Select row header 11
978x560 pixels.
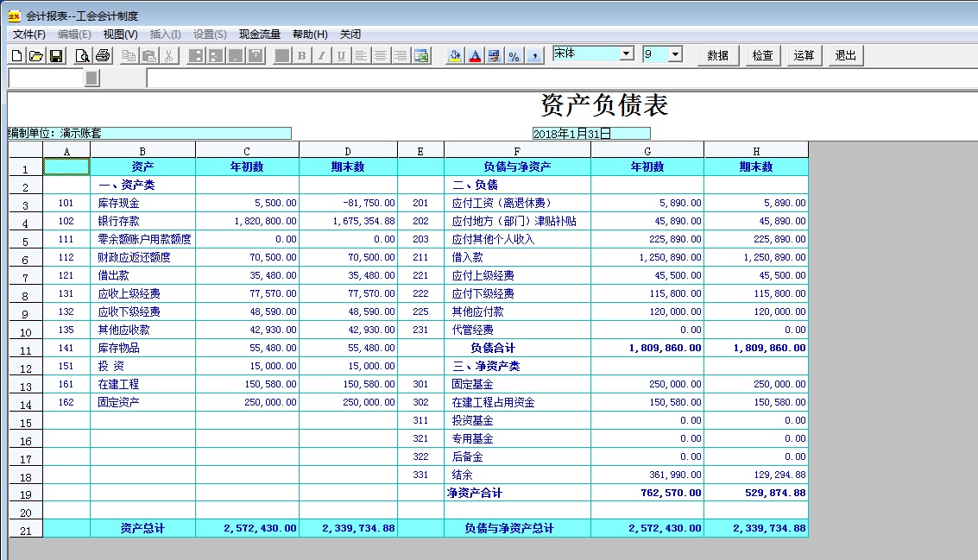[26, 349]
